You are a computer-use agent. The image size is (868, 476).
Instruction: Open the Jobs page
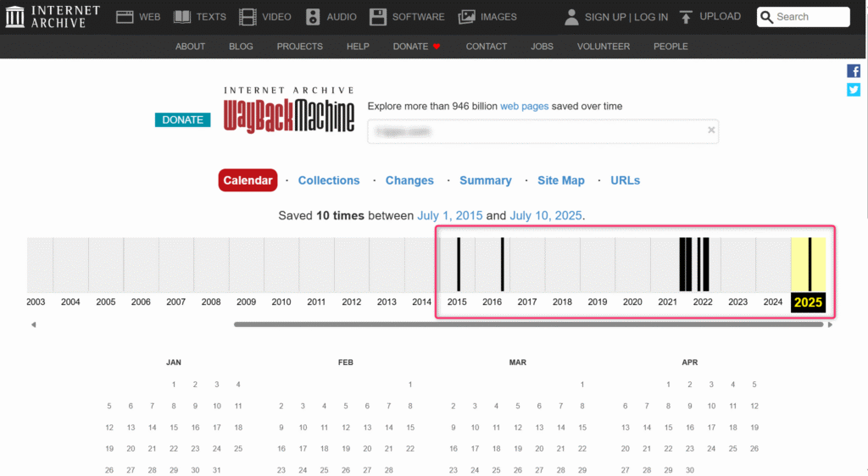(542, 47)
